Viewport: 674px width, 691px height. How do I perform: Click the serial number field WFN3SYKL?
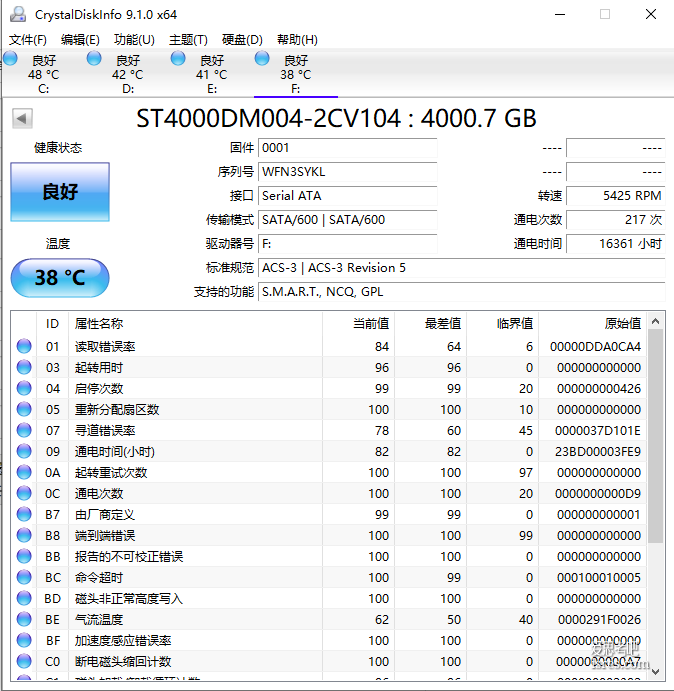click(347, 171)
